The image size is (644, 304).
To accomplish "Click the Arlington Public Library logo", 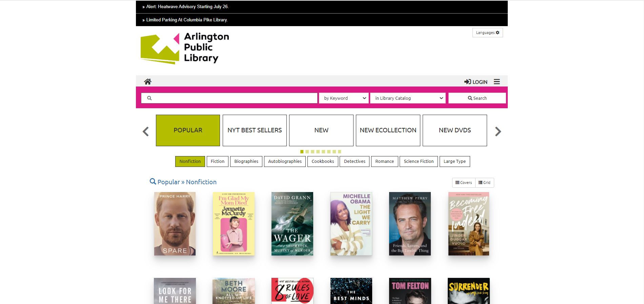I will (x=185, y=48).
